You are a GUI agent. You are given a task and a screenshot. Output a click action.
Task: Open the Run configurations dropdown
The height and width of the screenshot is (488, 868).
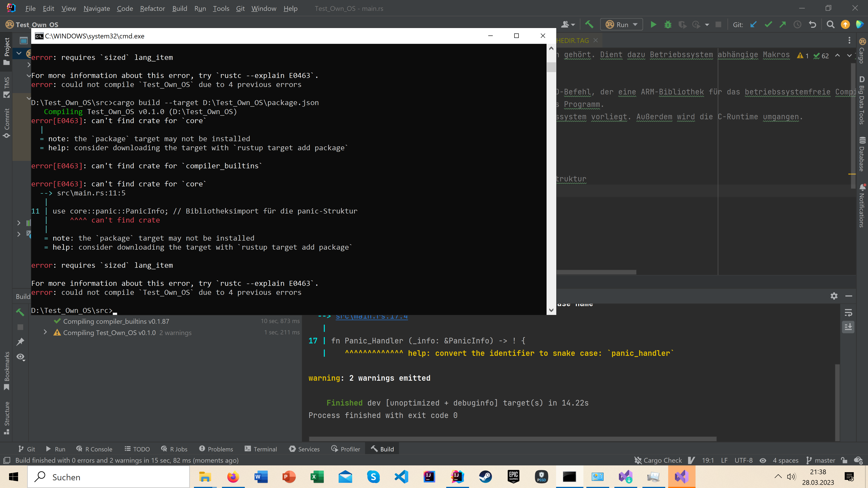[x=635, y=24]
